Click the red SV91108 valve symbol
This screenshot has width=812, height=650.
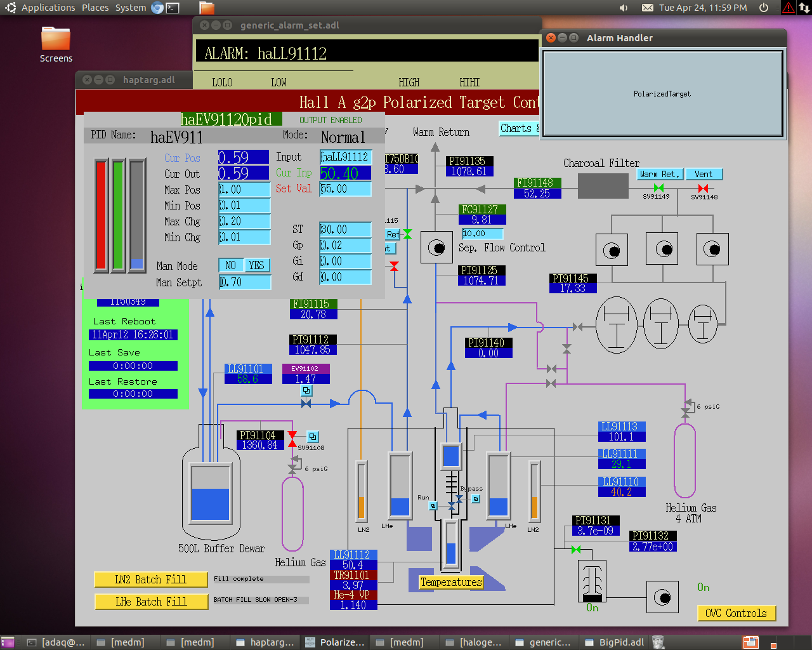292,438
